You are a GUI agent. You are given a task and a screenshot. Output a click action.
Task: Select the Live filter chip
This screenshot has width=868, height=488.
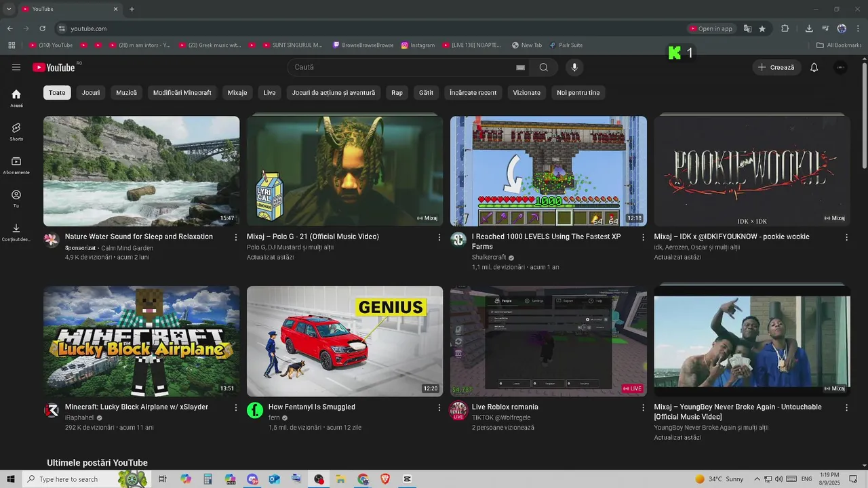pos(269,93)
